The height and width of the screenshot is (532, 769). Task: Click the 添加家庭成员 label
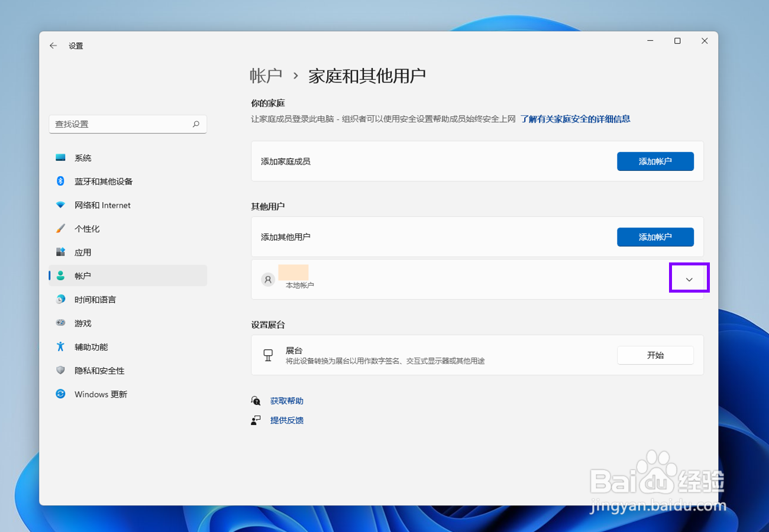(286, 161)
